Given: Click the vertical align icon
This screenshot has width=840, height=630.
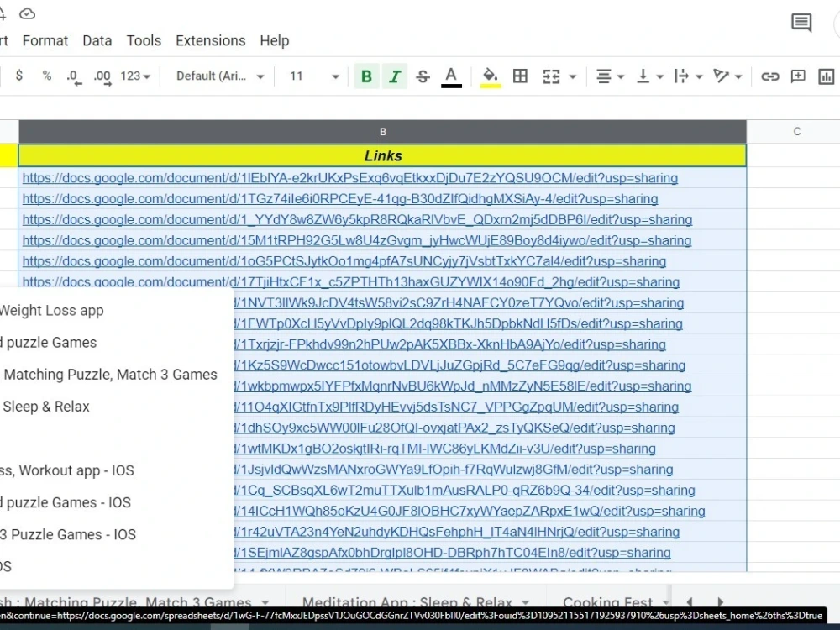Looking at the screenshot, I should point(643,76).
